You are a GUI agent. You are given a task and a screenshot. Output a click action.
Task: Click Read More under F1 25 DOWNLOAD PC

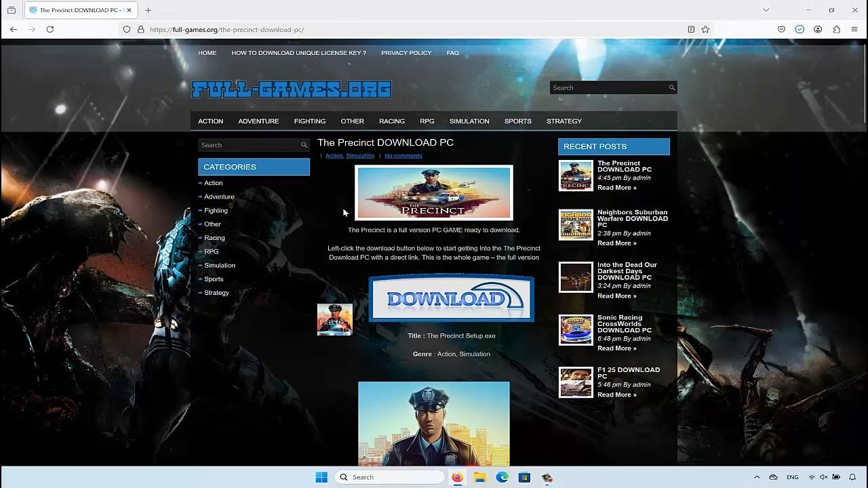(x=616, y=394)
